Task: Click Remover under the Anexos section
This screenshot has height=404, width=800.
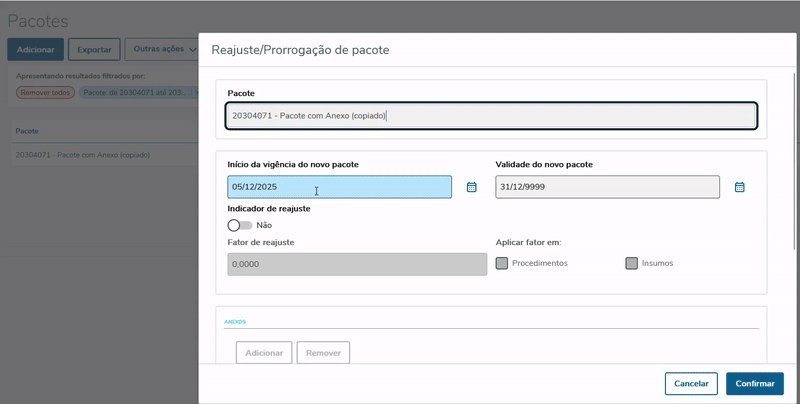Action: pyautogui.click(x=323, y=353)
